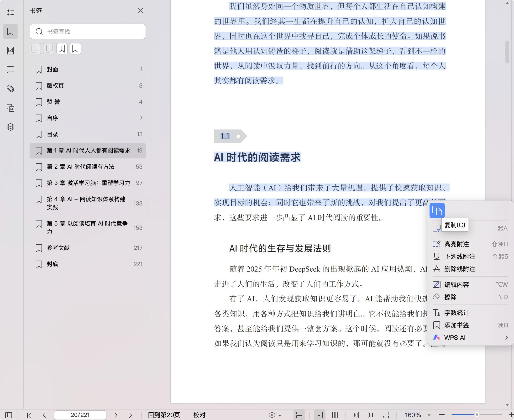Choose 下划线附注 from context menu
Viewport: 514px width, 420px height.
(470, 257)
